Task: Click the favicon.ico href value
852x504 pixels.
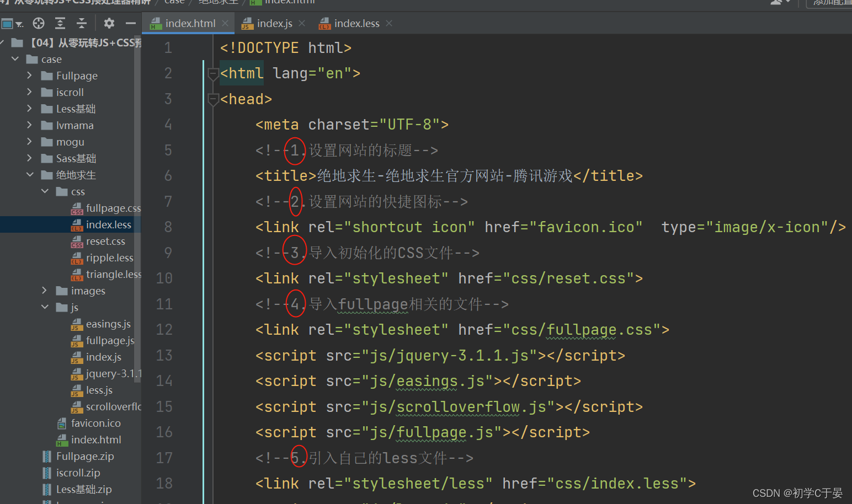Action: point(586,227)
